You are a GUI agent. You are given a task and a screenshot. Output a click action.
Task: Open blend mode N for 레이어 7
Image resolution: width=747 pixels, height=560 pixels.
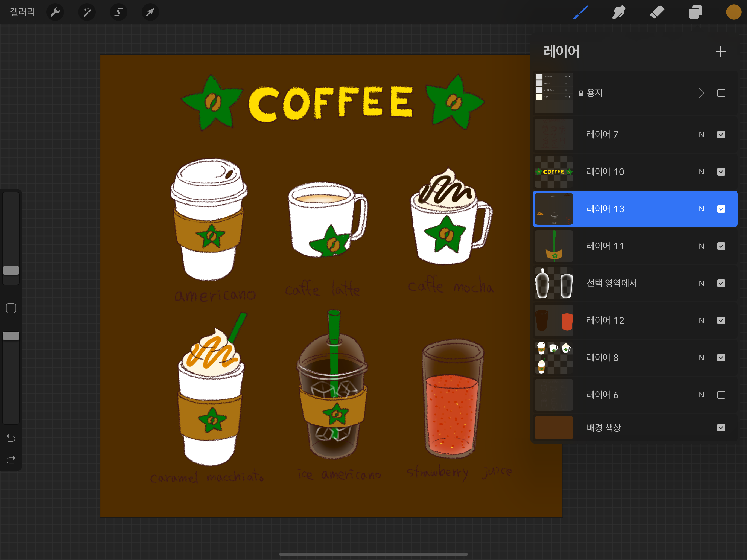pos(701,135)
